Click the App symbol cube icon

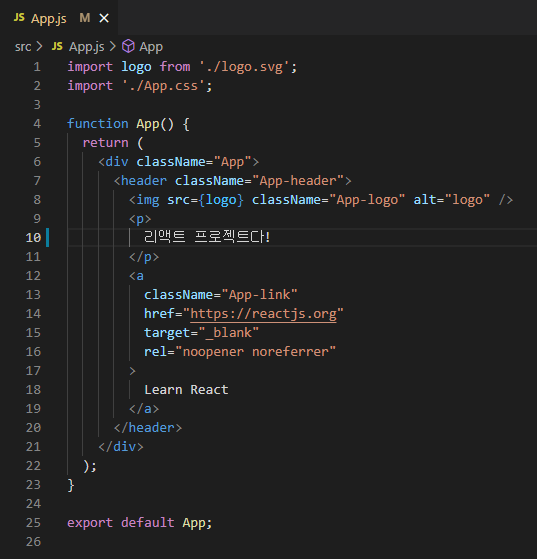128,46
